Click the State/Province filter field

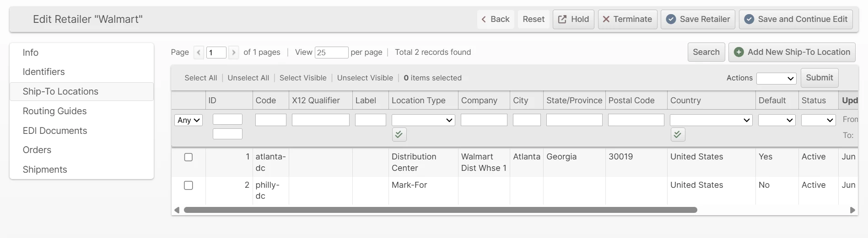coord(574,120)
